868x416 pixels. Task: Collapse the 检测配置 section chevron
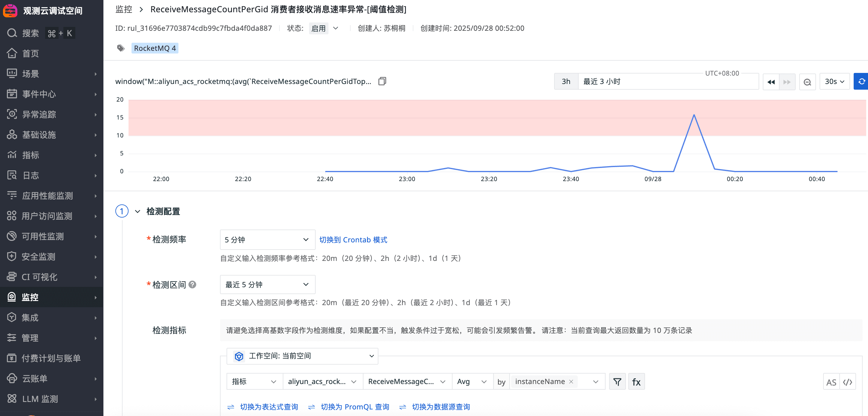click(137, 212)
